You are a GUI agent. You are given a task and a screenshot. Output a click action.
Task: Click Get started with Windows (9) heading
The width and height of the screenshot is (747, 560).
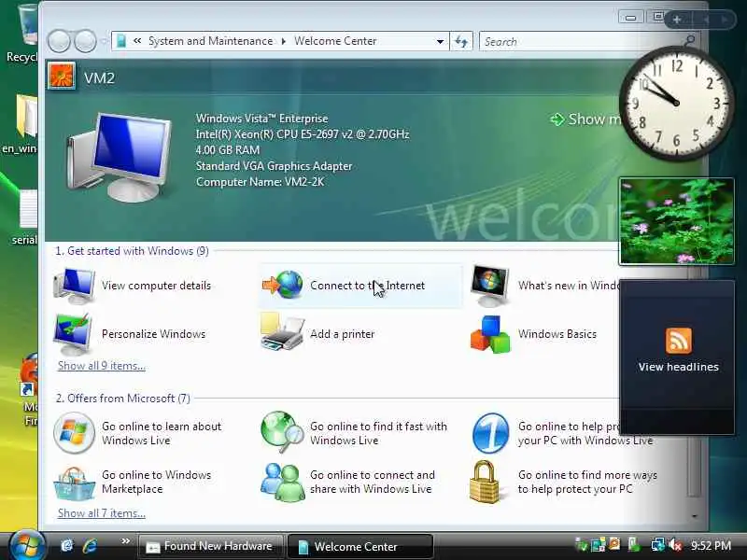pos(132,251)
